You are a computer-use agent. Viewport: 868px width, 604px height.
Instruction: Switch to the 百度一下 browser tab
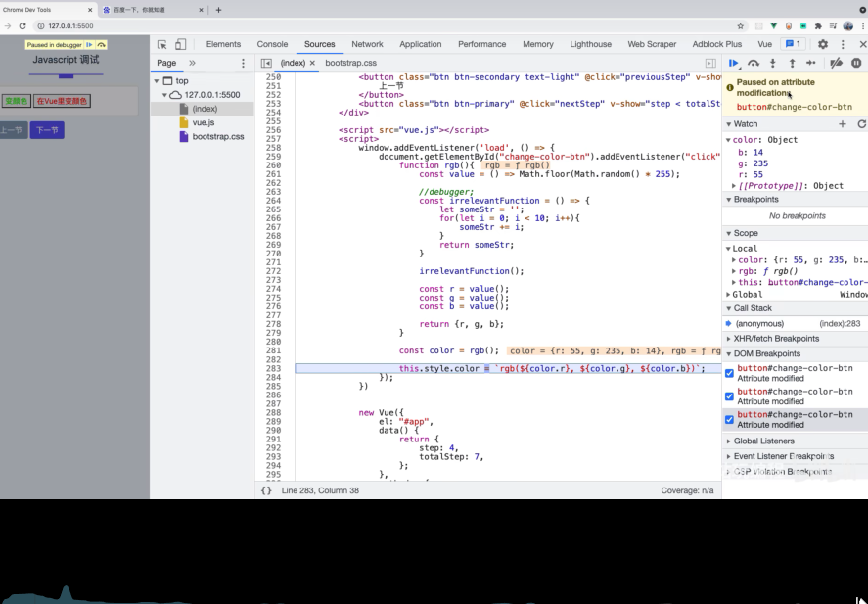151,10
